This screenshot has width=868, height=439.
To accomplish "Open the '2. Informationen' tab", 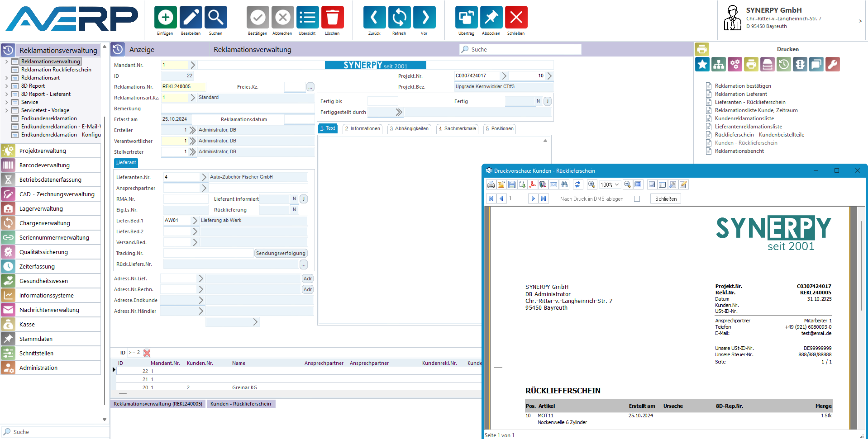I will [x=362, y=129].
